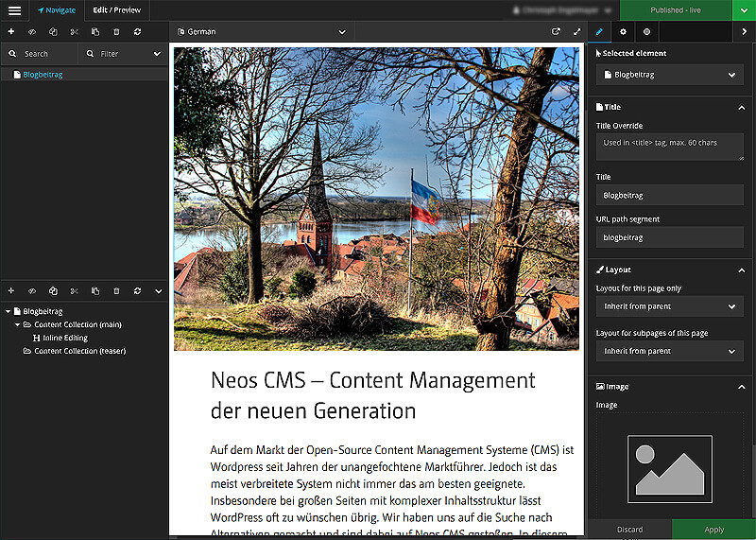Click the URL path segment field

tap(670, 237)
